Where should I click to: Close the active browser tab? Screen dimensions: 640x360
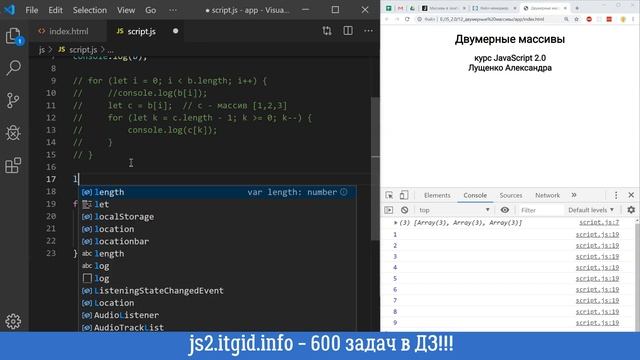pos(565,8)
